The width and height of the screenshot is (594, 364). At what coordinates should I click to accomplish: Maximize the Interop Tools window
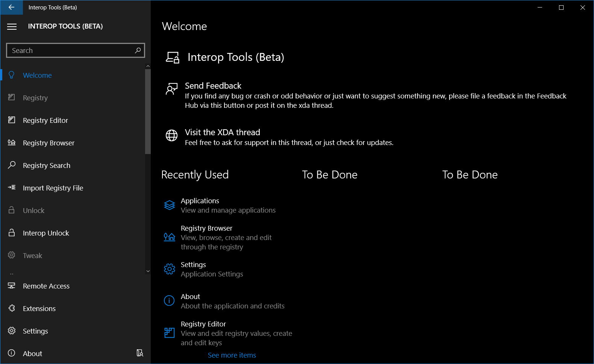[561, 8]
